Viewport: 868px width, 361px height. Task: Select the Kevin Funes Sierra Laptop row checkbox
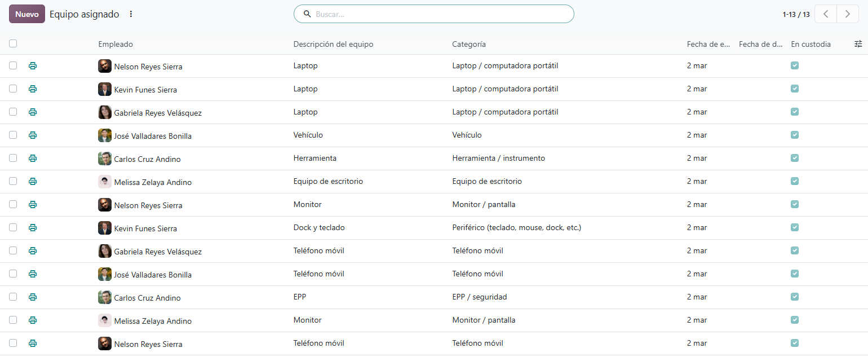(x=13, y=89)
